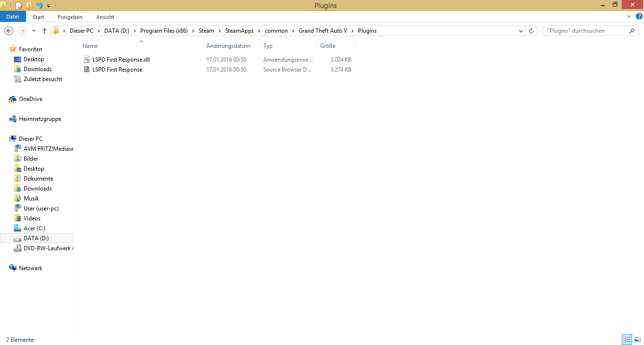Click the Acer (C:) drive icon
The height and width of the screenshot is (345, 644).
[x=18, y=228]
